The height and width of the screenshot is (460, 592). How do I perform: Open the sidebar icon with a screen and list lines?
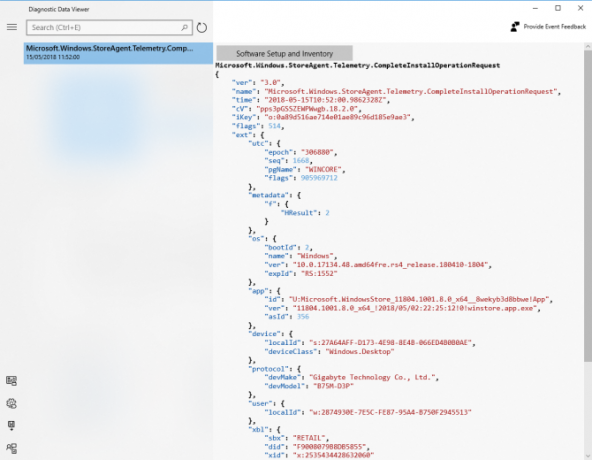point(12,381)
